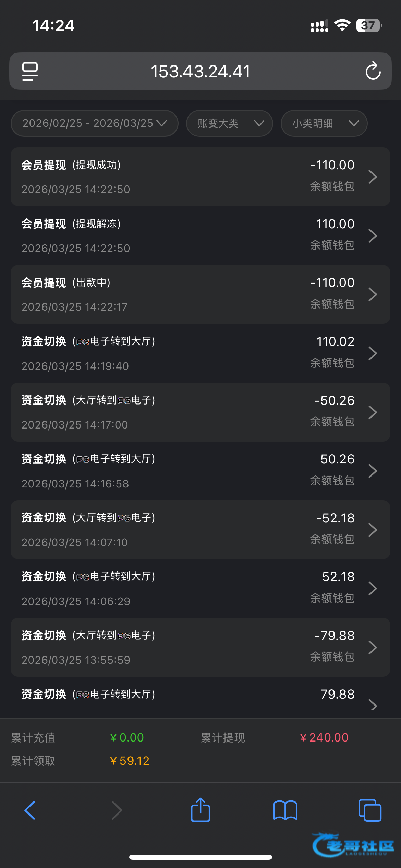Tap the 153.43.24.41 address field
Screen dimensions: 401x868
click(200, 71)
